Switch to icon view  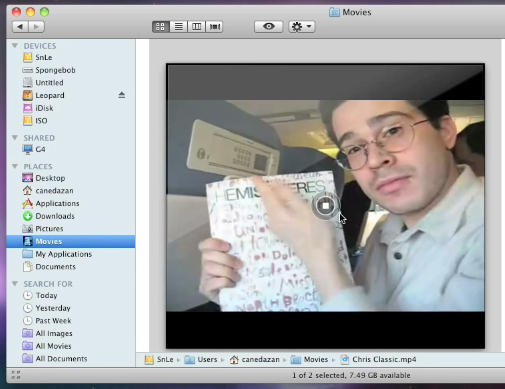tap(161, 26)
